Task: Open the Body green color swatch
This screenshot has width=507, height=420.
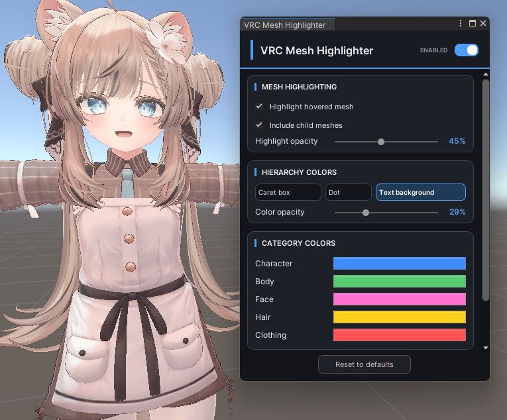Action: click(x=400, y=282)
